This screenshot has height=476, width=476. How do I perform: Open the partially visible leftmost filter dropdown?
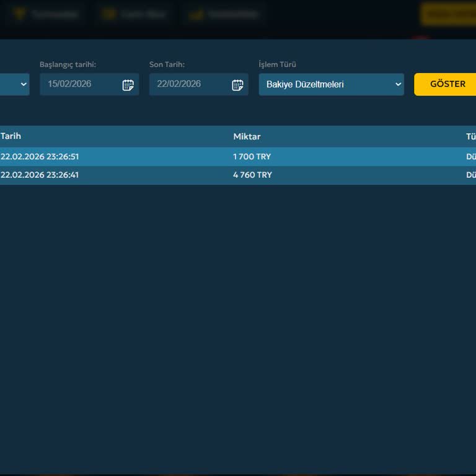click(15, 84)
